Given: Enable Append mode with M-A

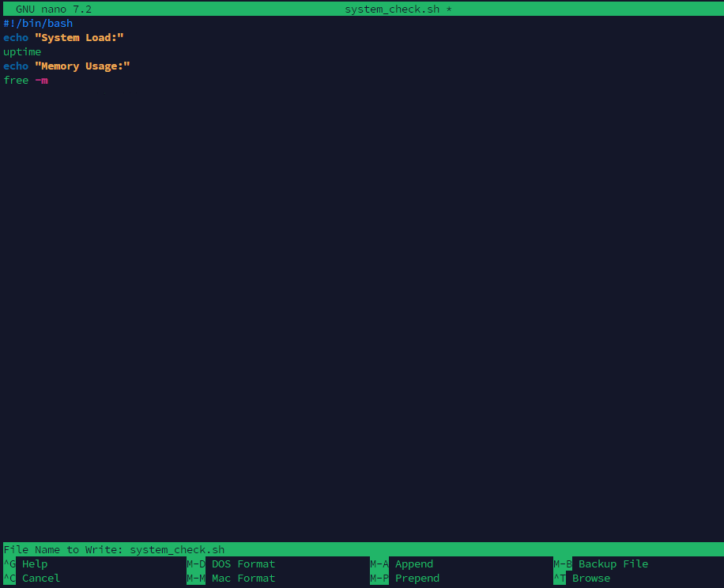Looking at the screenshot, I should (x=413, y=563).
